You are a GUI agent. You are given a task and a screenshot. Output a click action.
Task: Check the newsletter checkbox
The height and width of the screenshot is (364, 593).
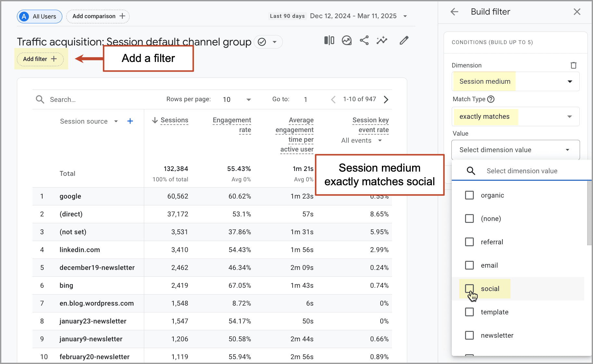coord(469,335)
